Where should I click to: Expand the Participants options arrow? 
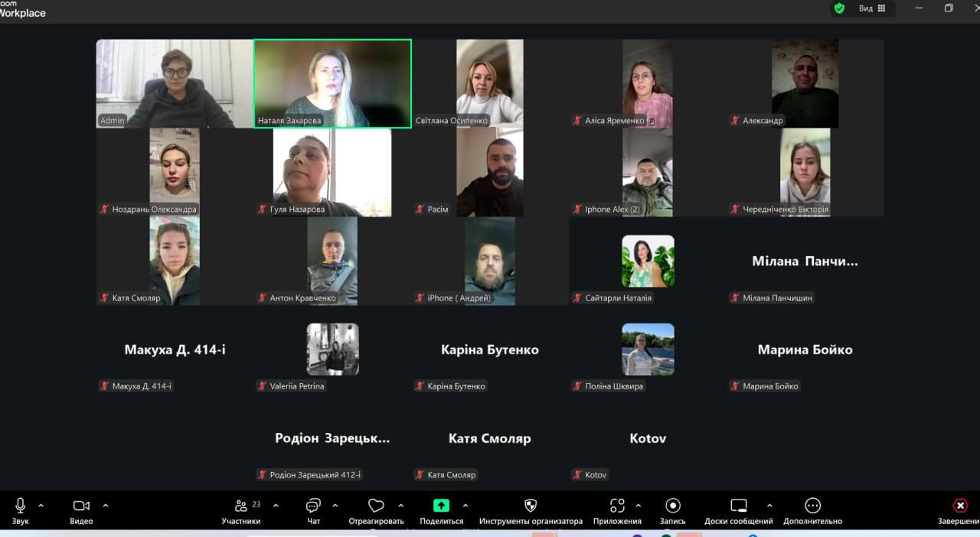point(276,506)
